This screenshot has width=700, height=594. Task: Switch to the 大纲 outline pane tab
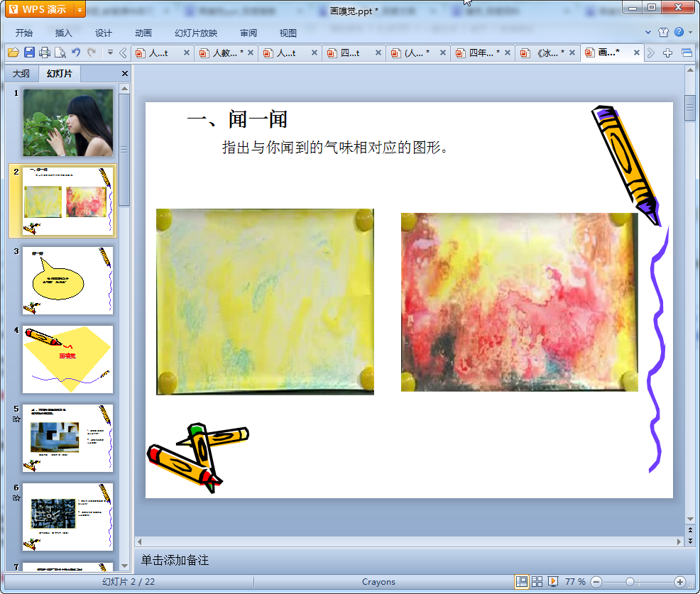point(21,74)
